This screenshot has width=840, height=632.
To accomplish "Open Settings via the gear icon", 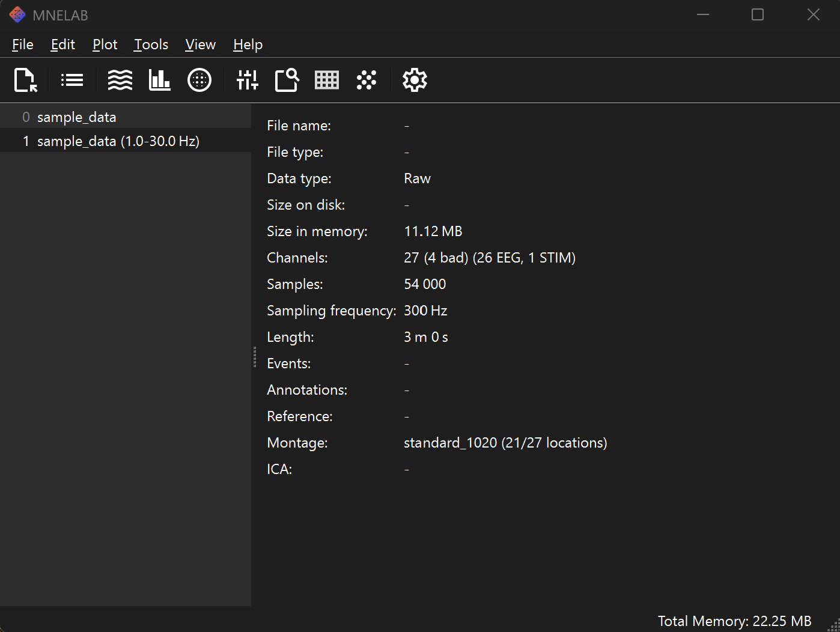I will point(415,80).
